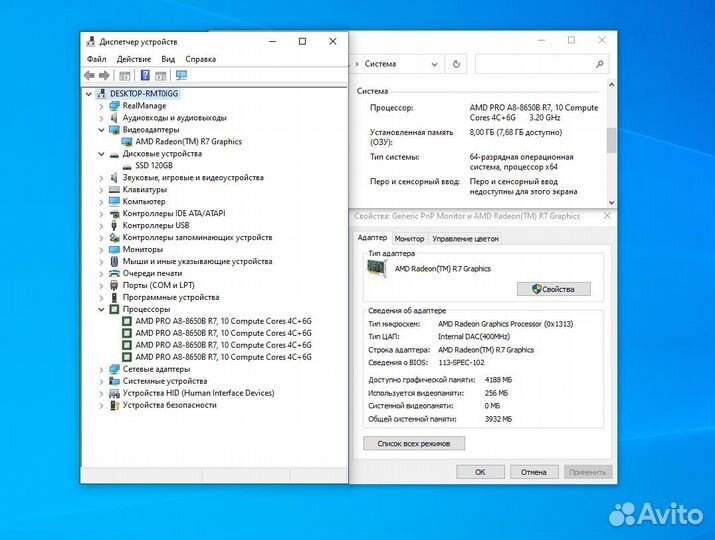Click the 113-SPEC-102 BIOS value
The width and height of the screenshot is (715, 540).
(x=461, y=363)
